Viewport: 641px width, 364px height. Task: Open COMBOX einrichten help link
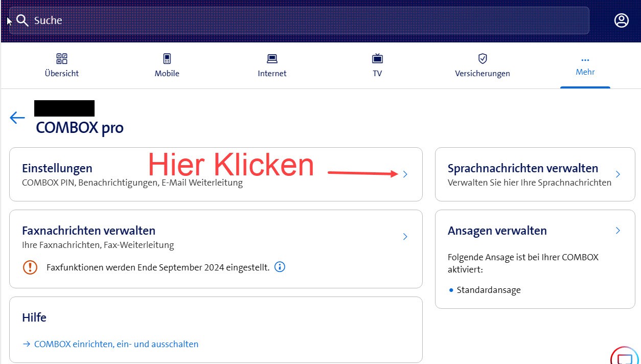[116, 344]
